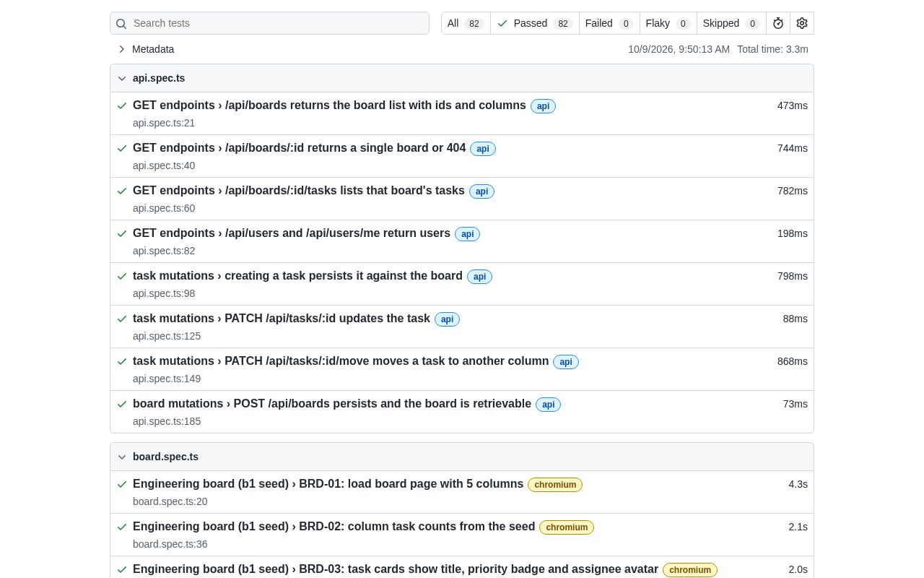The height and width of the screenshot is (578, 924).
Task: Click the 10/9/2026, 9:50:13 AM timestamp
Action: click(679, 49)
